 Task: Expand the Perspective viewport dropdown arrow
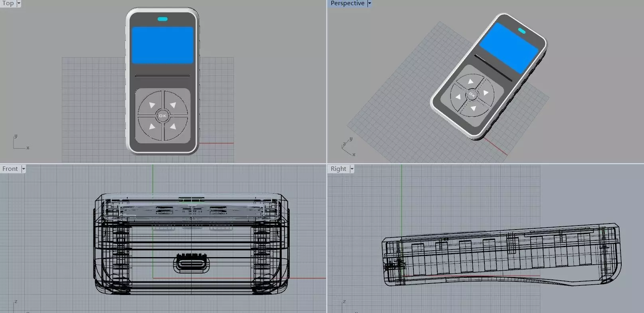(369, 3)
